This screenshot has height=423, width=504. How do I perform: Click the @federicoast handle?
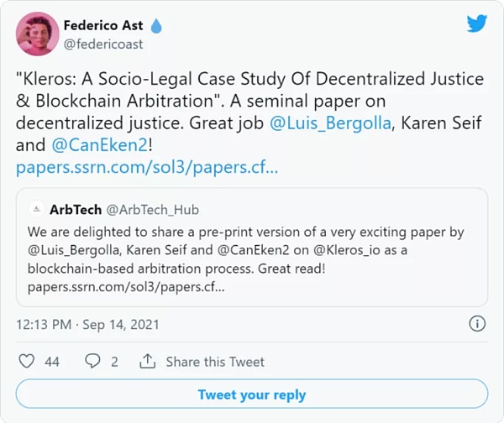[x=103, y=44]
